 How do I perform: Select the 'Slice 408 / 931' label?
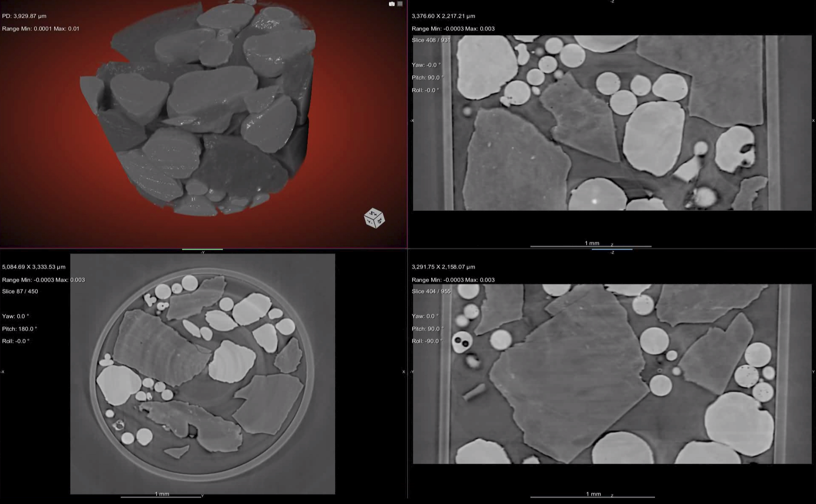pos(431,40)
